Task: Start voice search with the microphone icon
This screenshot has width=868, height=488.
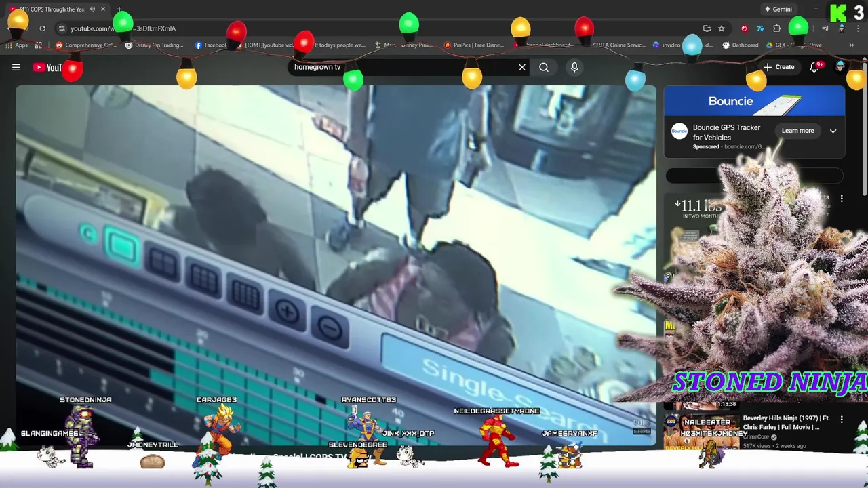Action: tap(574, 67)
